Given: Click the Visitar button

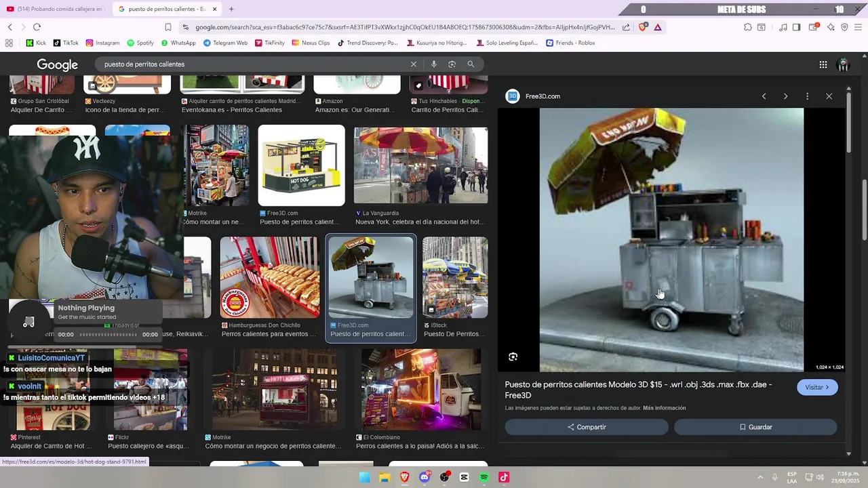Looking at the screenshot, I should [817, 387].
